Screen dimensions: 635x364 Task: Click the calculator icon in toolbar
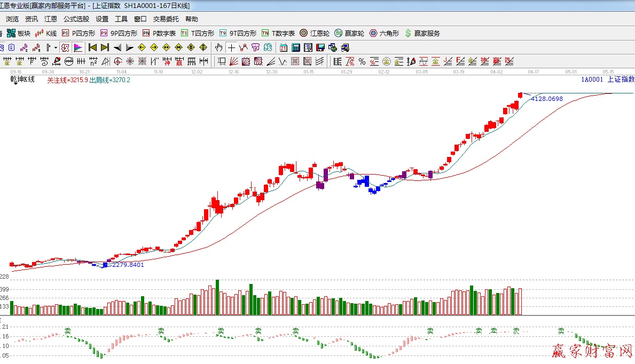[295, 47]
